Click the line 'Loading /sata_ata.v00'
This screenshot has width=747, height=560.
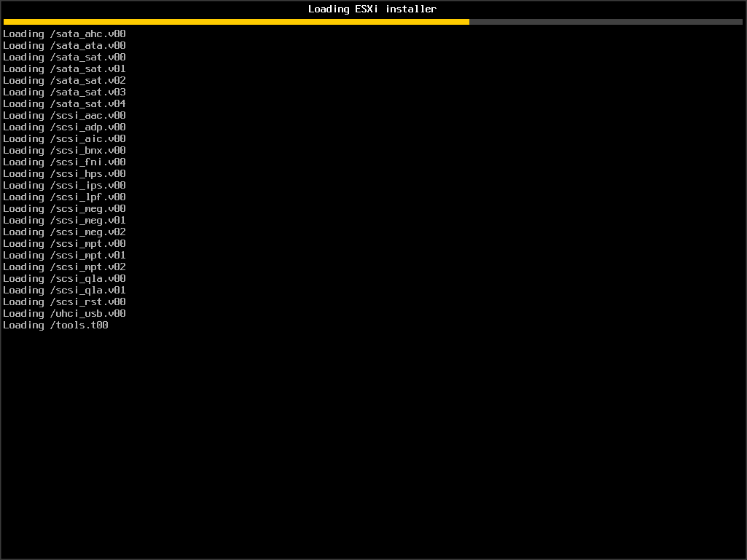click(64, 46)
